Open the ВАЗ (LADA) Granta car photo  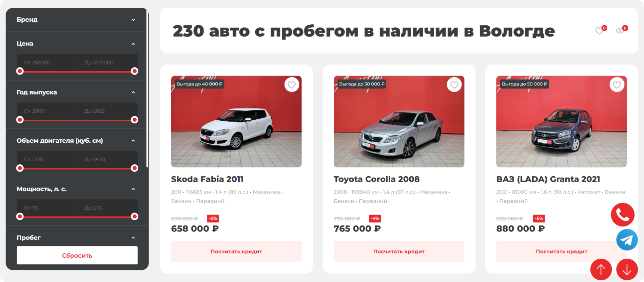coord(561,121)
